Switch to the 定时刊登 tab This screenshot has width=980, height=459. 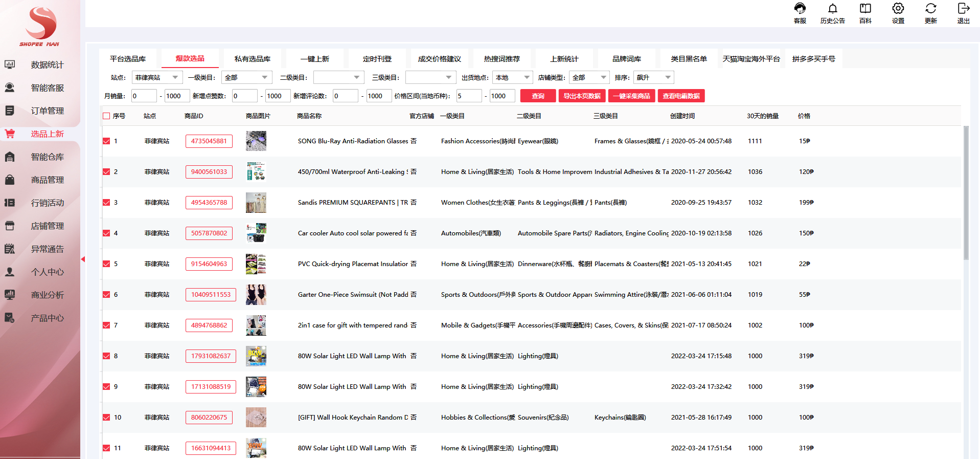tap(377, 59)
